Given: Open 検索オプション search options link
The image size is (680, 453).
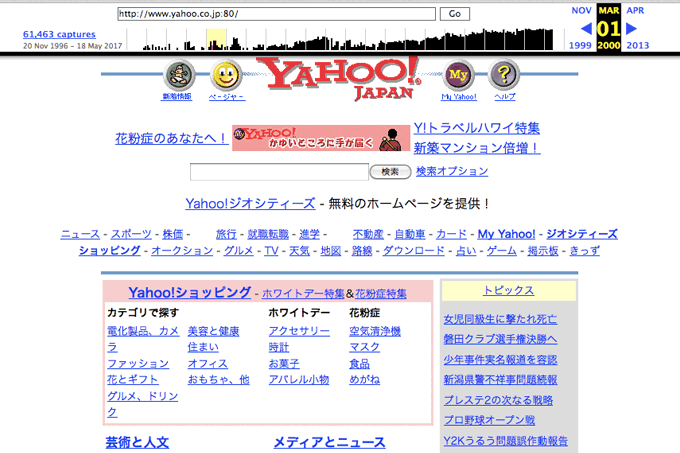Looking at the screenshot, I should pyautogui.click(x=452, y=171).
